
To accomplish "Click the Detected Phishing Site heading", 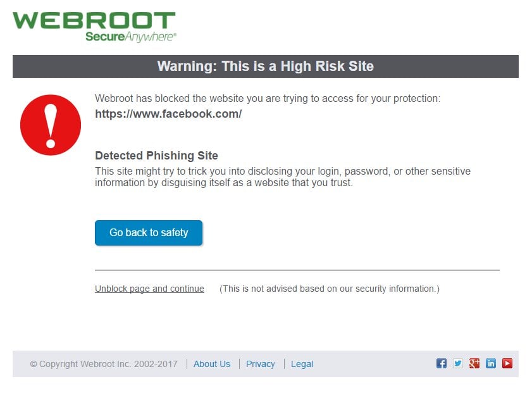I will [156, 156].
